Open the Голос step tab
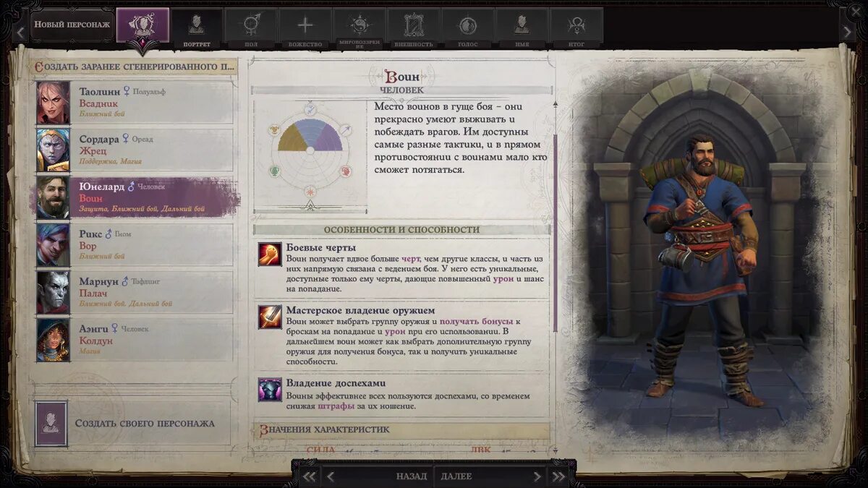The width and height of the screenshot is (868, 488). tap(468, 28)
